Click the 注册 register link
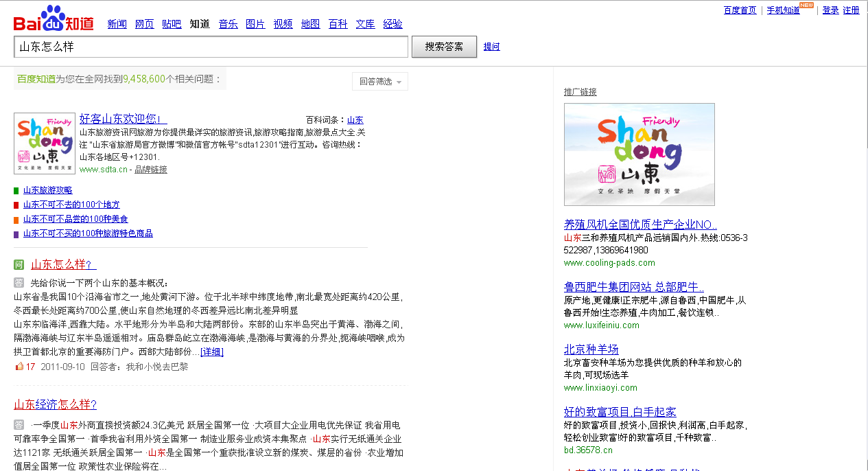Image resolution: width=868 pixels, height=471 pixels. coord(852,10)
